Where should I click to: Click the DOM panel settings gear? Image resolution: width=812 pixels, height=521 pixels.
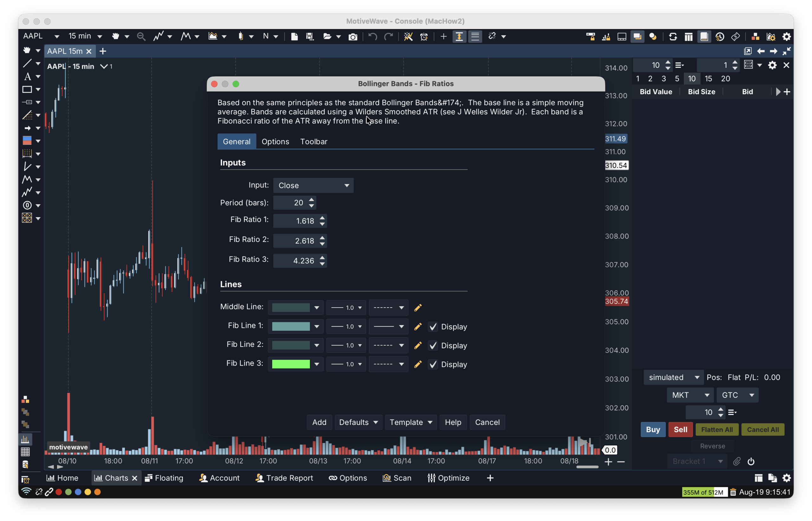coord(772,65)
